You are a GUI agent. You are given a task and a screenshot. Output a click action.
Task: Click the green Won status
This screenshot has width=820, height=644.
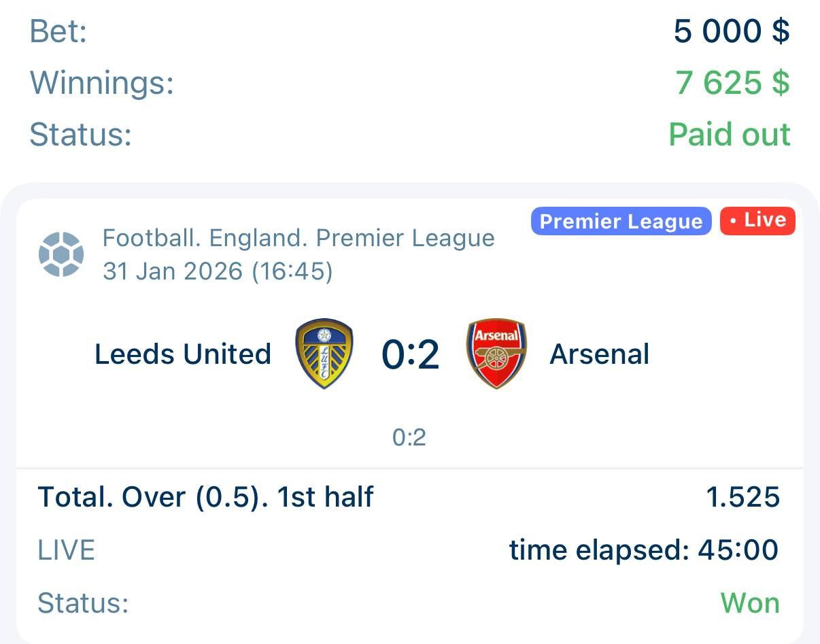pos(749,603)
